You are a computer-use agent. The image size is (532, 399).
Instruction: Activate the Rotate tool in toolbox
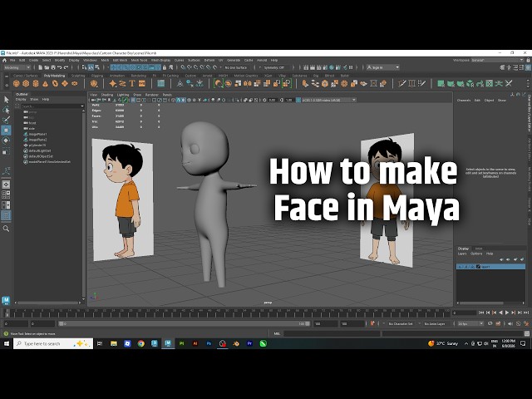(6, 140)
